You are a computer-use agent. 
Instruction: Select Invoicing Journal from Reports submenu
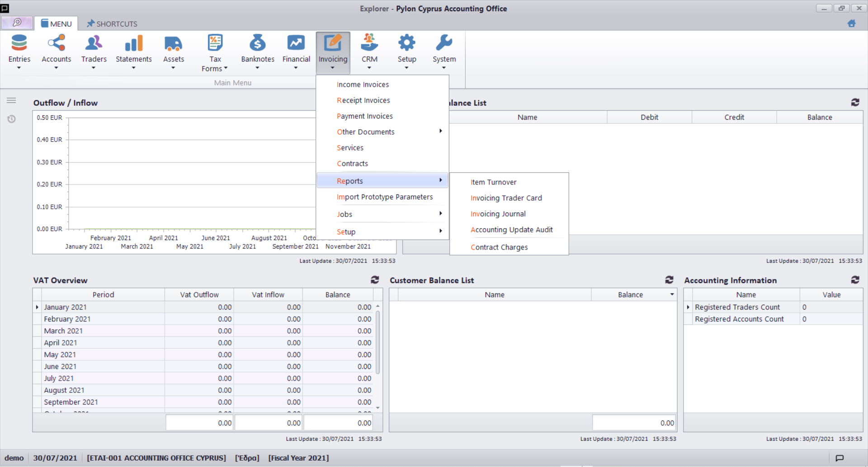[498, 214]
